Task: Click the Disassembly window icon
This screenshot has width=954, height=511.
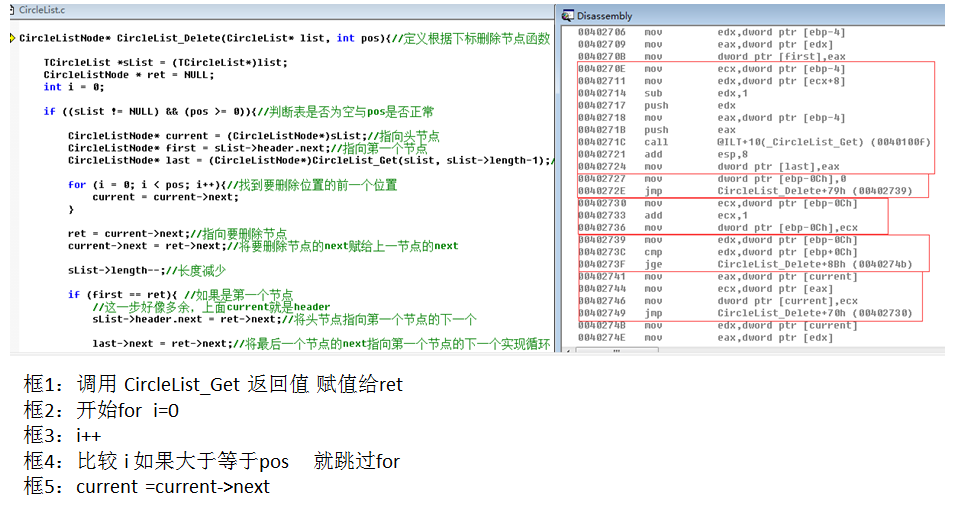Action: tap(568, 16)
